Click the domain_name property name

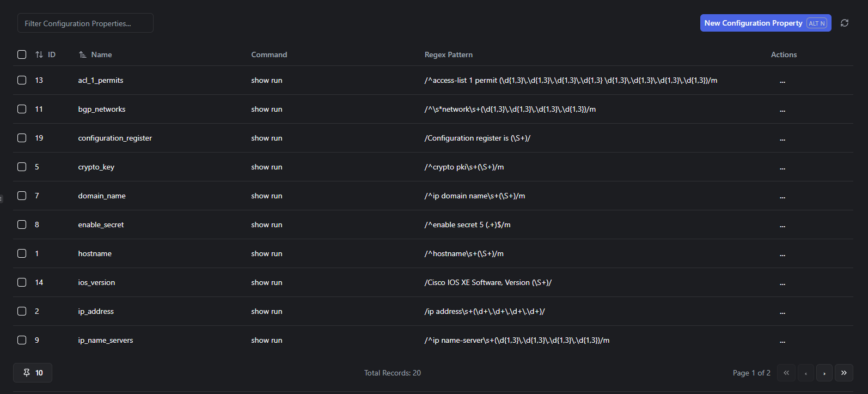pos(102,196)
